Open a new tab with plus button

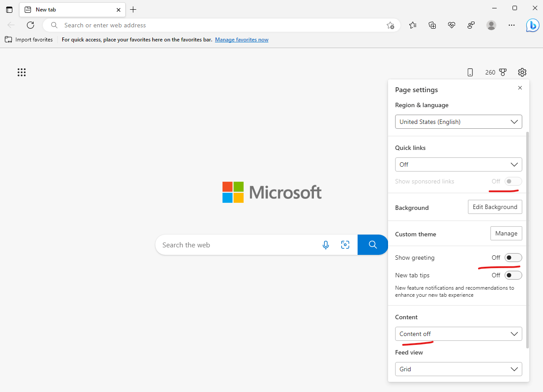133,9
